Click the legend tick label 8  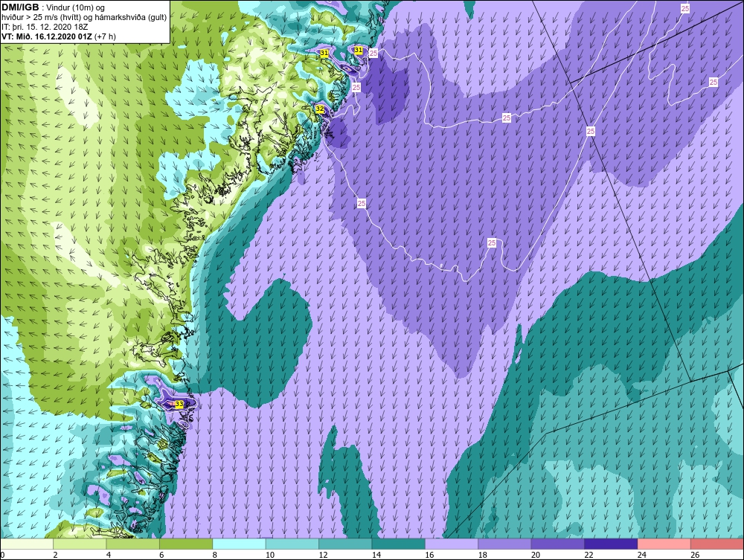click(x=215, y=555)
